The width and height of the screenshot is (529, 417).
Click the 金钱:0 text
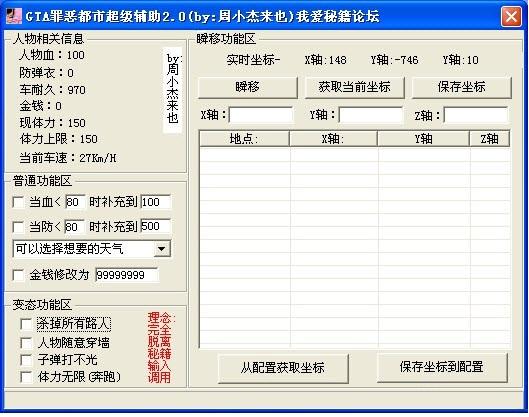pos(40,106)
